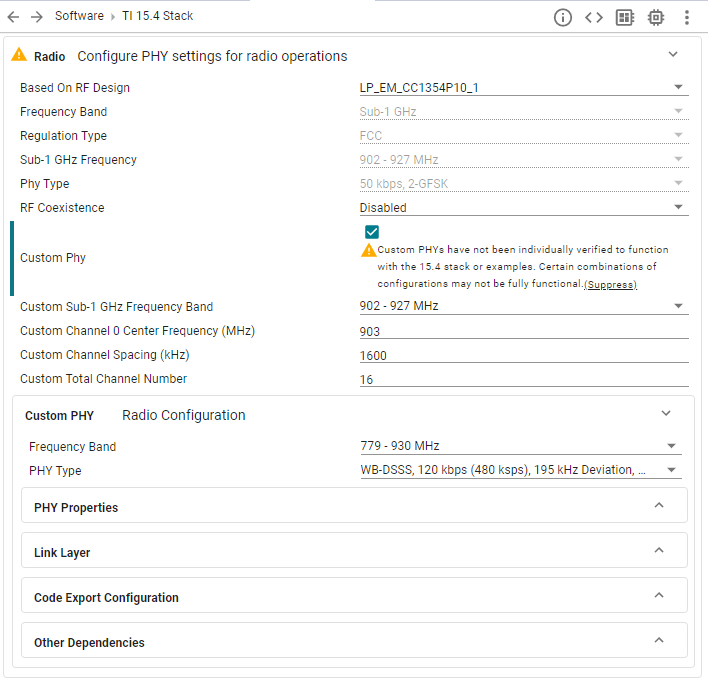Open the info help icon

coord(563,17)
